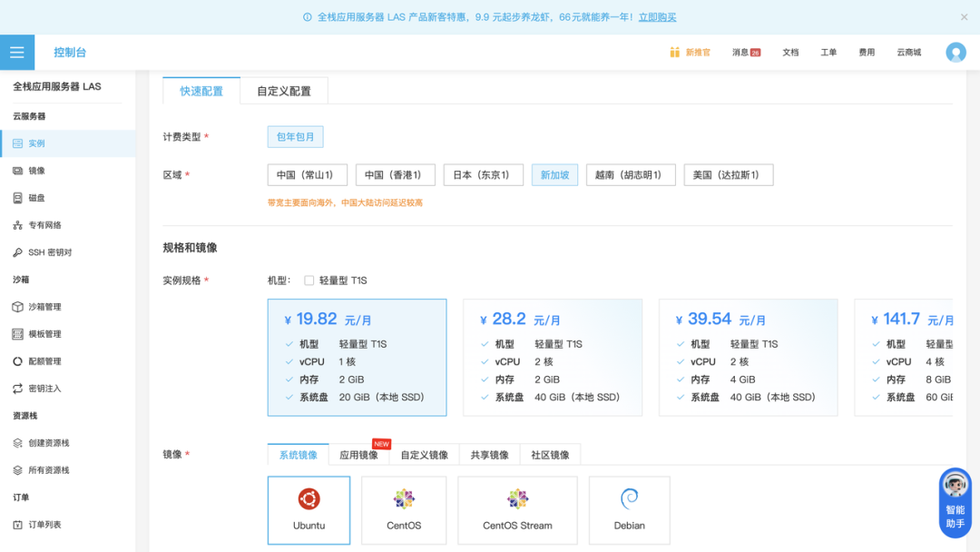Open the user avatar profile menu
Viewport: 980px width, 552px height.
pyautogui.click(x=955, y=53)
